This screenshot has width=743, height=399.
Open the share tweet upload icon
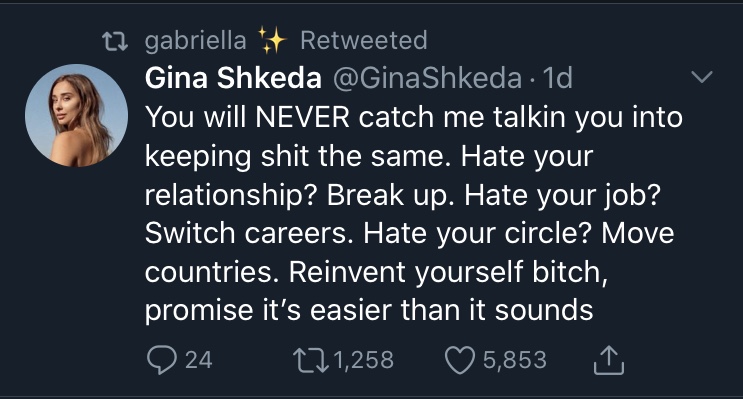(609, 360)
